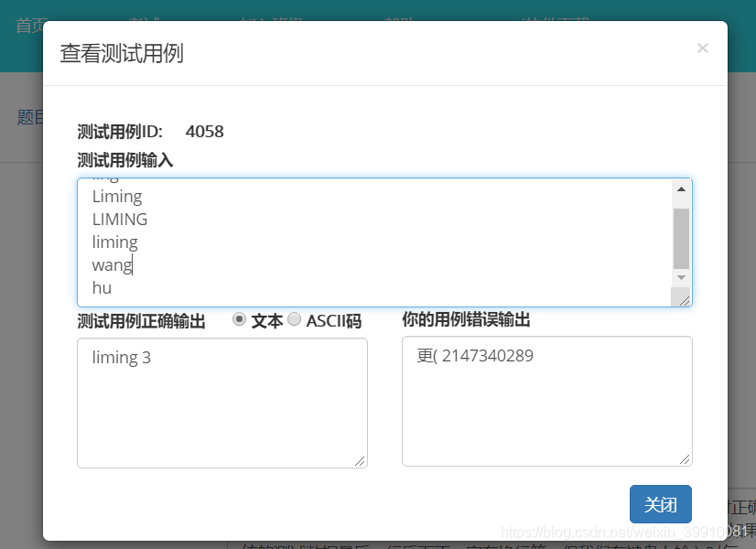The width and height of the screenshot is (756, 549).
Task: Open the 帮助 navigation item
Action: click(x=400, y=23)
